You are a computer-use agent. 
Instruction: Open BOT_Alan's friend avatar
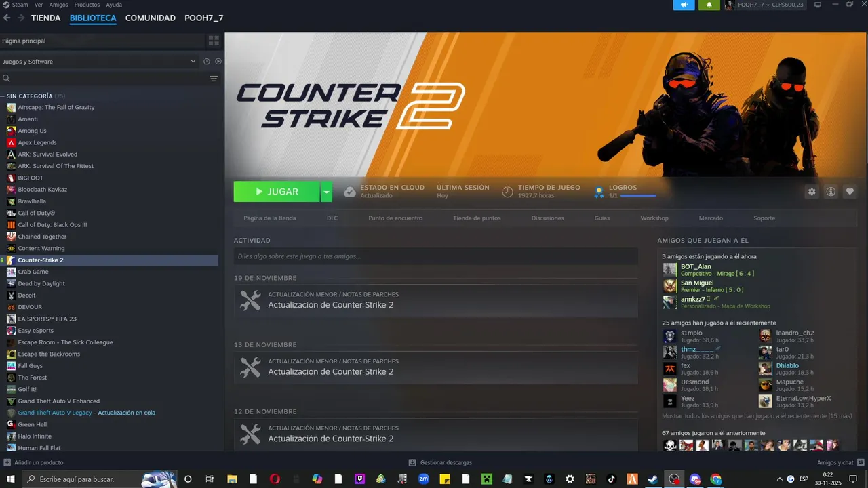(670, 270)
